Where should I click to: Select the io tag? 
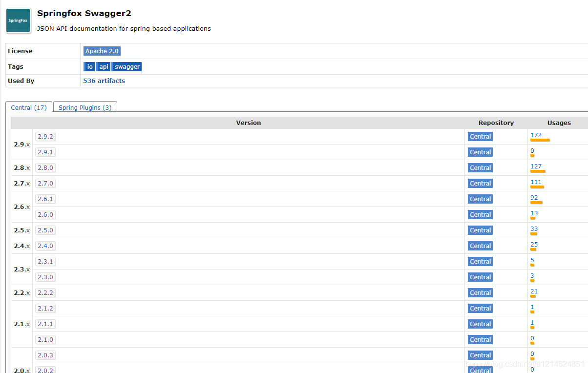click(x=90, y=67)
